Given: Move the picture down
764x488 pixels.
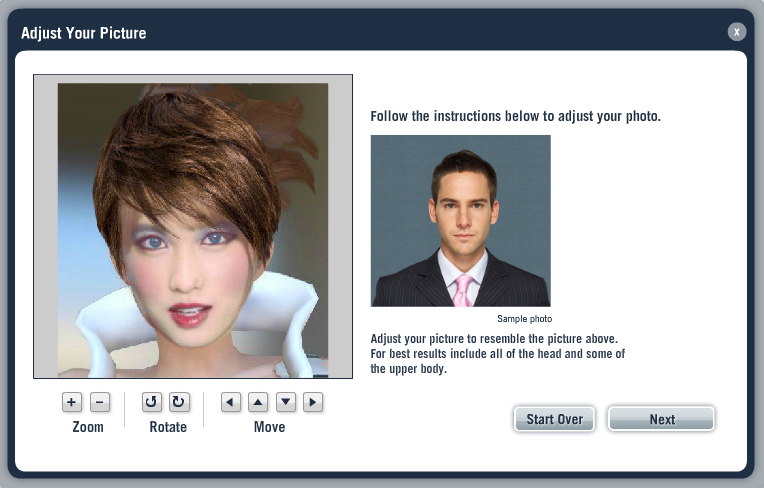Looking at the screenshot, I should click(286, 402).
